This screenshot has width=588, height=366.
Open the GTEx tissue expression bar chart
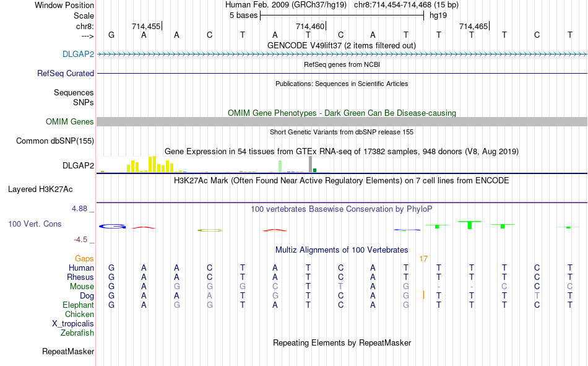(x=214, y=164)
